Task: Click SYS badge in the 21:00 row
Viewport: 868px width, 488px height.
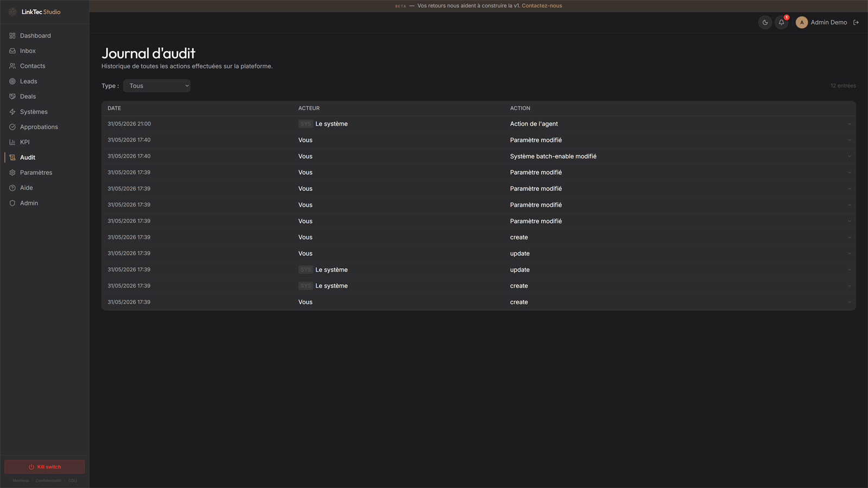Action: click(x=305, y=124)
